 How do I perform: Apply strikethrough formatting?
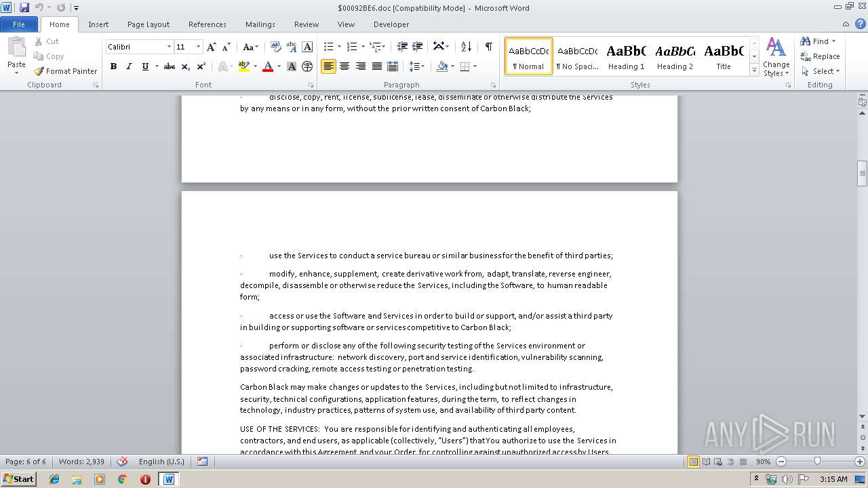(170, 66)
